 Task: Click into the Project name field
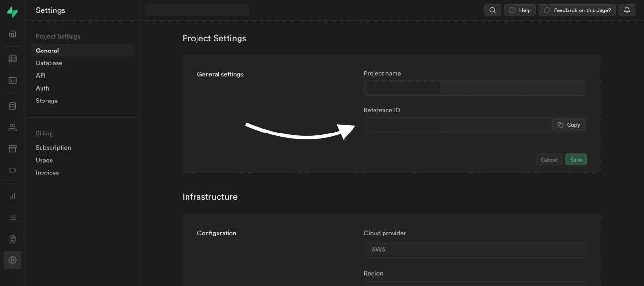click(475, 88)
